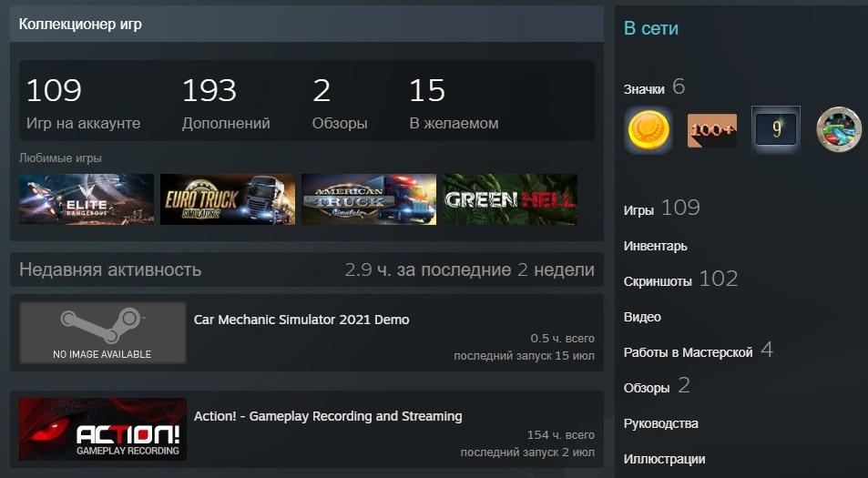Open the 193 Дополнений stat
Screen dimensions: 868x478
(x=226, y=104)
